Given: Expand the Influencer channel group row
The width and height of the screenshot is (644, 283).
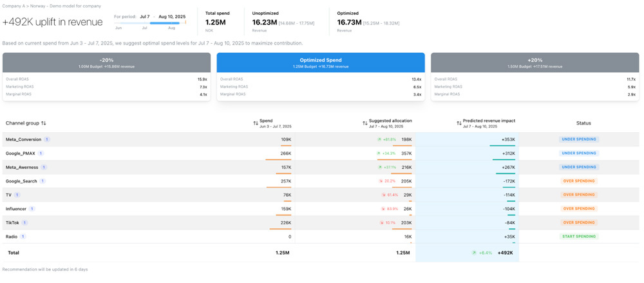Looking at the screenshot, I should tap(16, 209).
